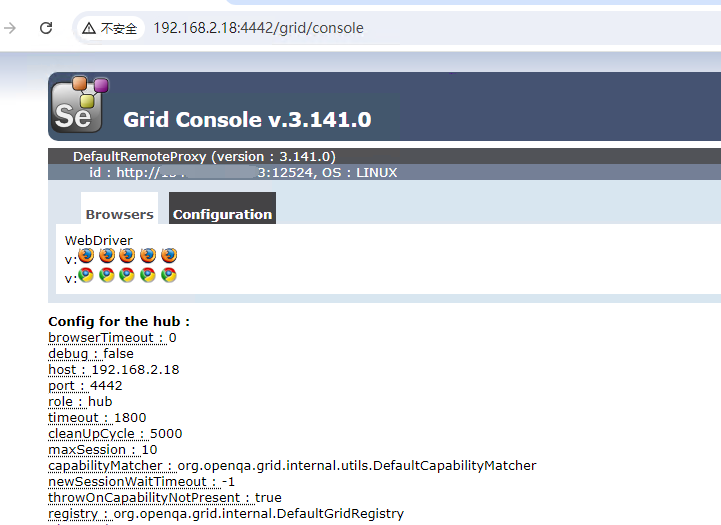Viewport: 721px width, 525px height.
Task: Click the third Chrome icon in the WebDriver row
Action: pos(127,275)
